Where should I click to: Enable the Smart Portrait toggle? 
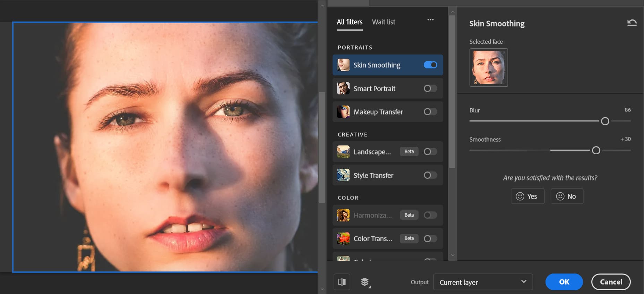(x=430, y=89)
